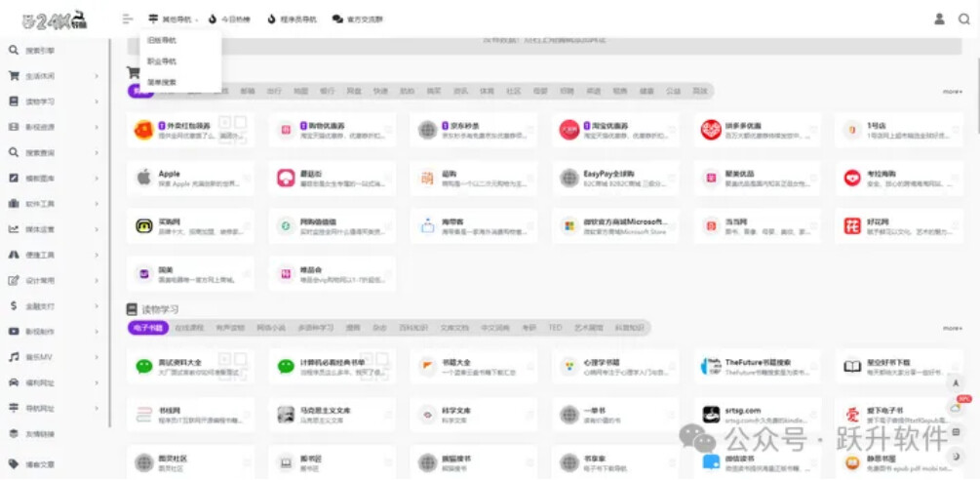Open 程序员导航 in the top navigation
980x480 pixels.
(292, 20)
